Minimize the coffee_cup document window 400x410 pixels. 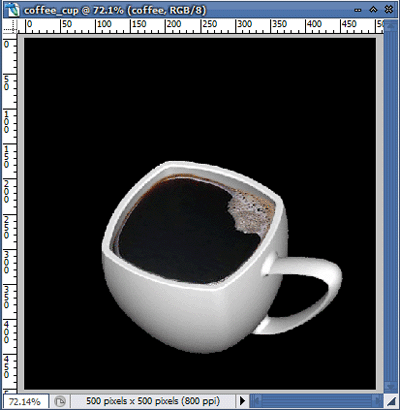[x=358, y=10]
